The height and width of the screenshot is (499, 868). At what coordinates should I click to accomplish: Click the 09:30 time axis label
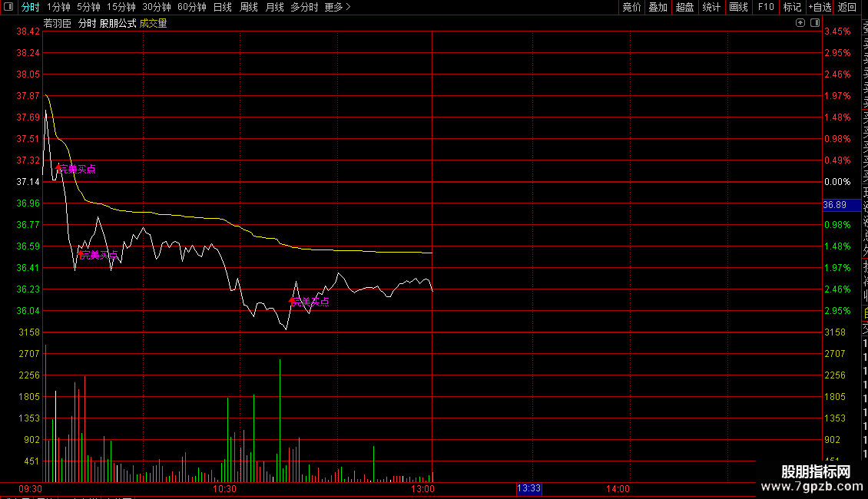[x=31, y=488]
